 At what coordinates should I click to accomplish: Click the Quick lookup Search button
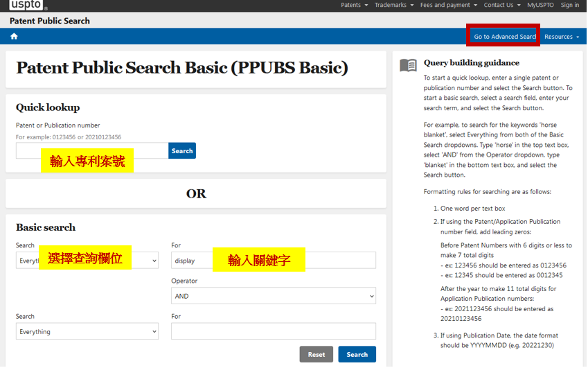(x=182, y=151)
